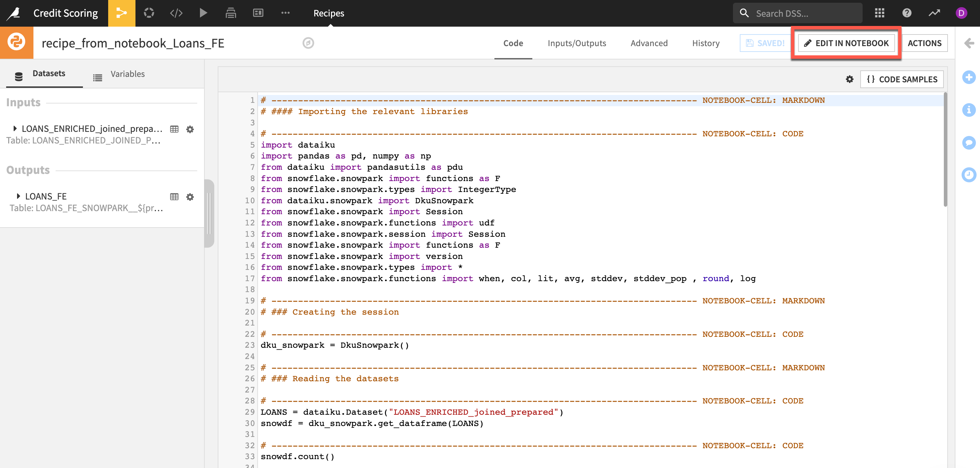
Task: Expand the LOANS_ENRICHED_joined_prepared input dataset
Action: (x=15, y=128)
